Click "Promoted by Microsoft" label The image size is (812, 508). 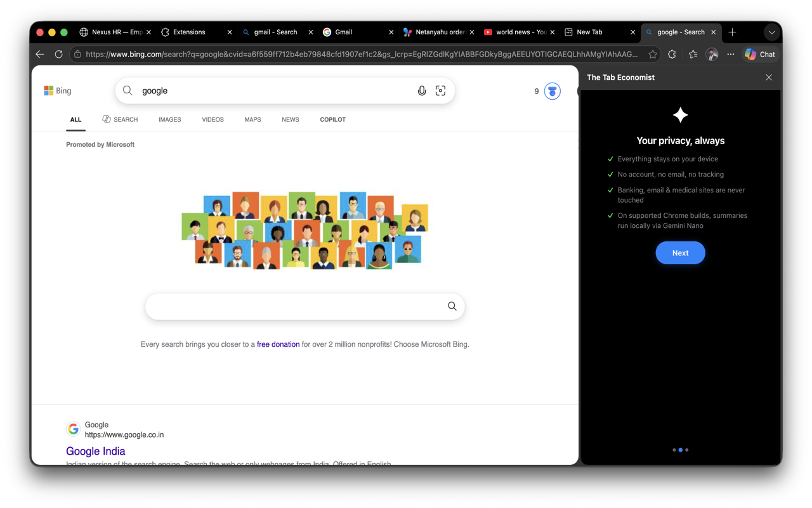coord(100,145)
